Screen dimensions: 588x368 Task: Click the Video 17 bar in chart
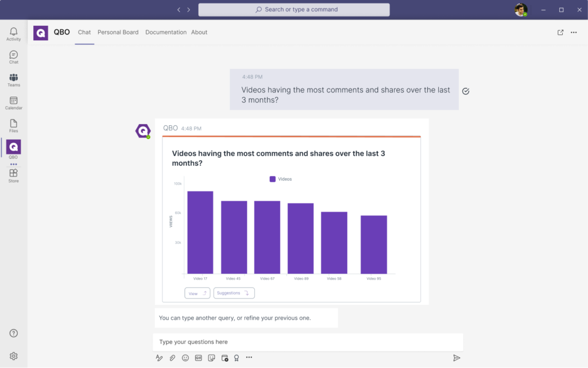(200, 232)
